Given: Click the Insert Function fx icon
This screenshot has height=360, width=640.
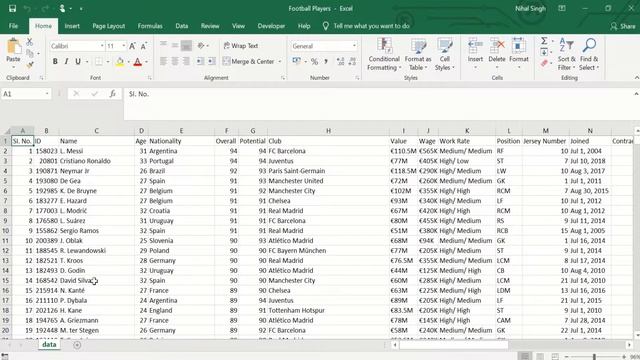Looking at the screenshot, I should tap(113, 94).
